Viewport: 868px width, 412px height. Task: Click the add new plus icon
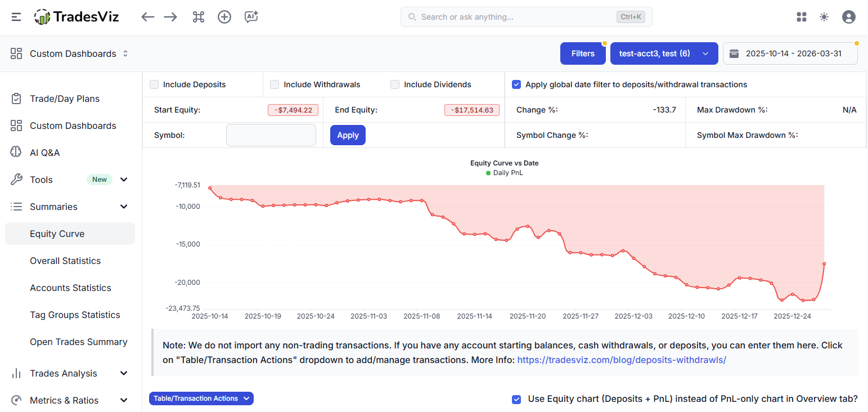224,17
